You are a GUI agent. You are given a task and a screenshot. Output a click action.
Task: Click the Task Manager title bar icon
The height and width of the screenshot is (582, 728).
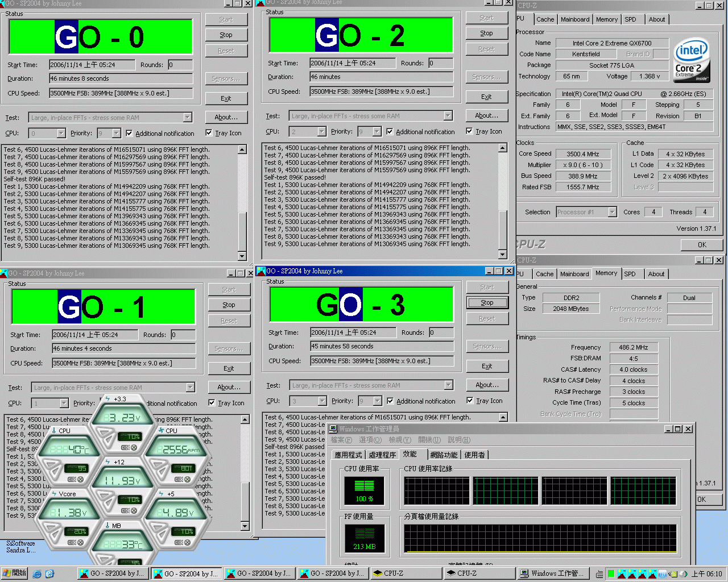[333, 429]
